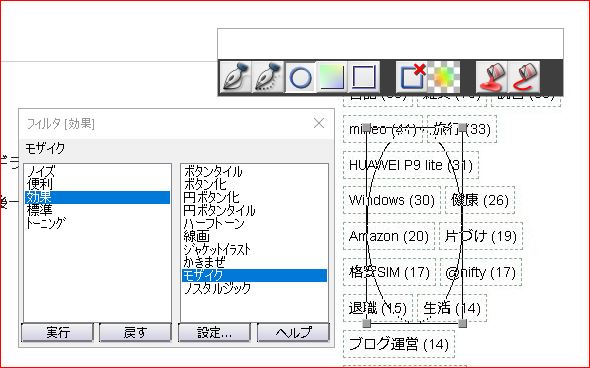Select 便利 filter category
Viewport: 590px width, 368px height.
pyautogui.click(x=97, y=184)
